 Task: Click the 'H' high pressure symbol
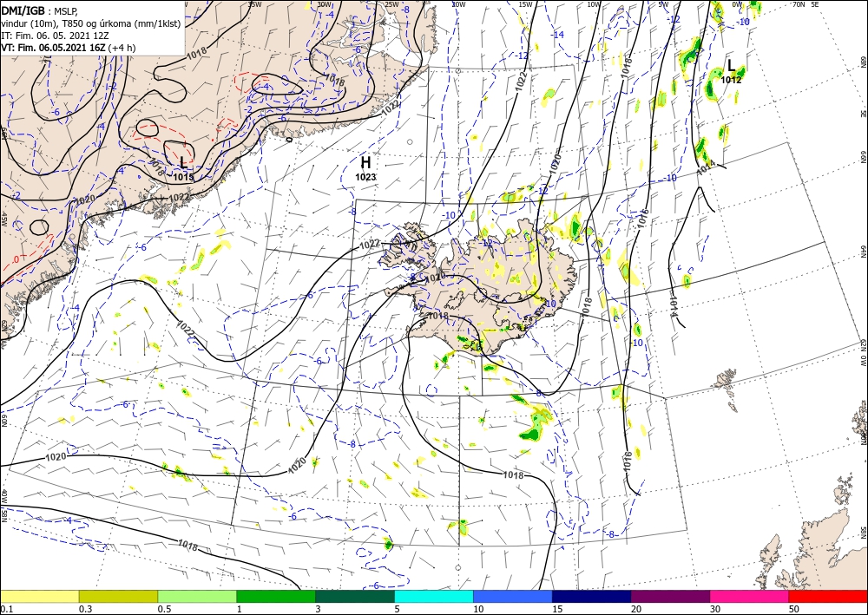click(x=365, y=162)
